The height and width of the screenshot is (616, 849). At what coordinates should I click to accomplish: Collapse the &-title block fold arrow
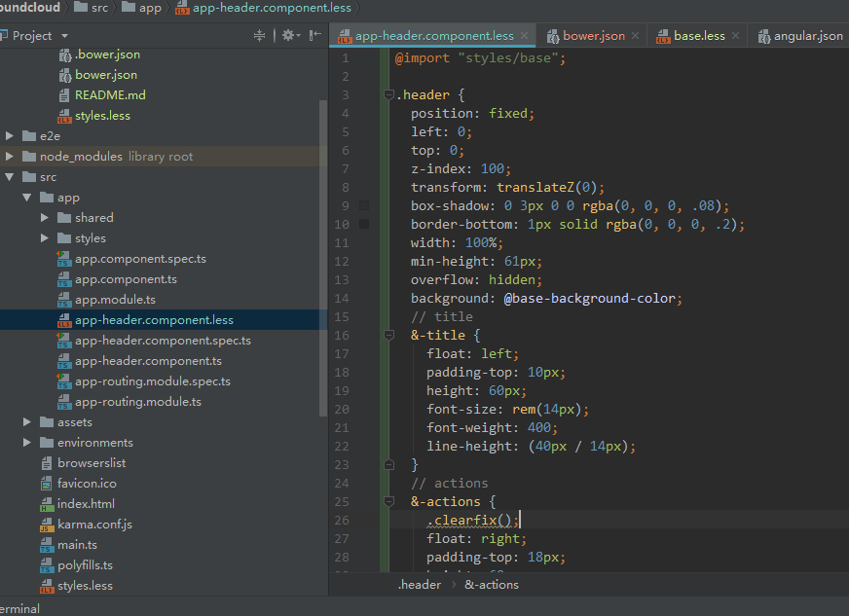click(388, 334)
